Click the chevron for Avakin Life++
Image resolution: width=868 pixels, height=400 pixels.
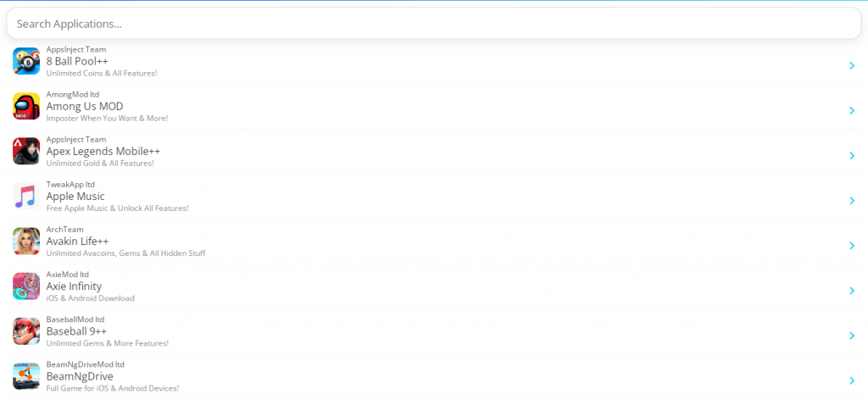(x=852, y=246)
